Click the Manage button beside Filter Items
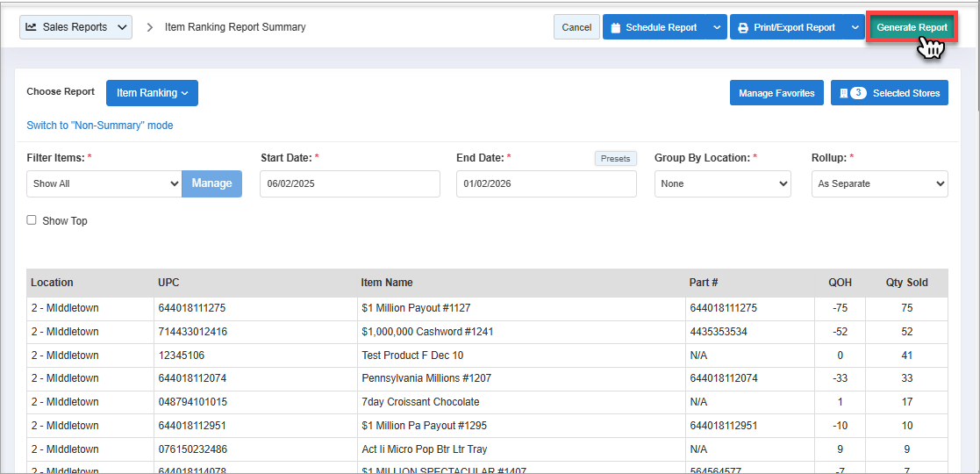 tap(211, 183)
